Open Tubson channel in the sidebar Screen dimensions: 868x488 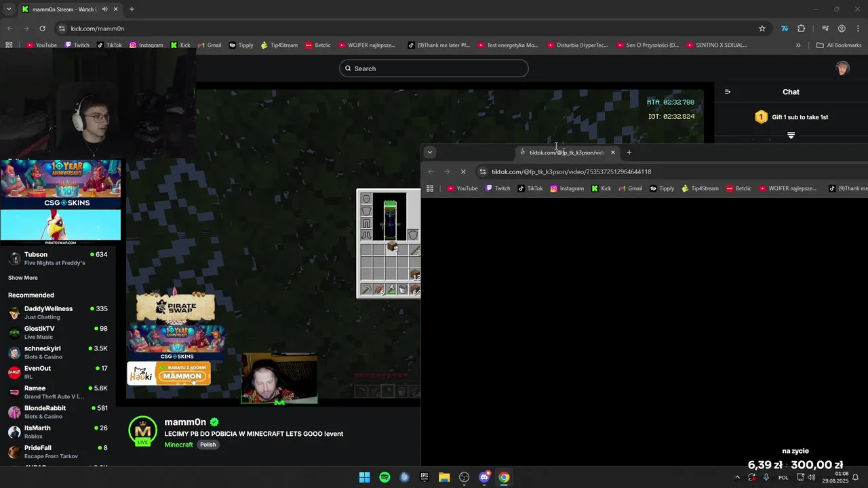pyautogui.click(x=58, y=258)
